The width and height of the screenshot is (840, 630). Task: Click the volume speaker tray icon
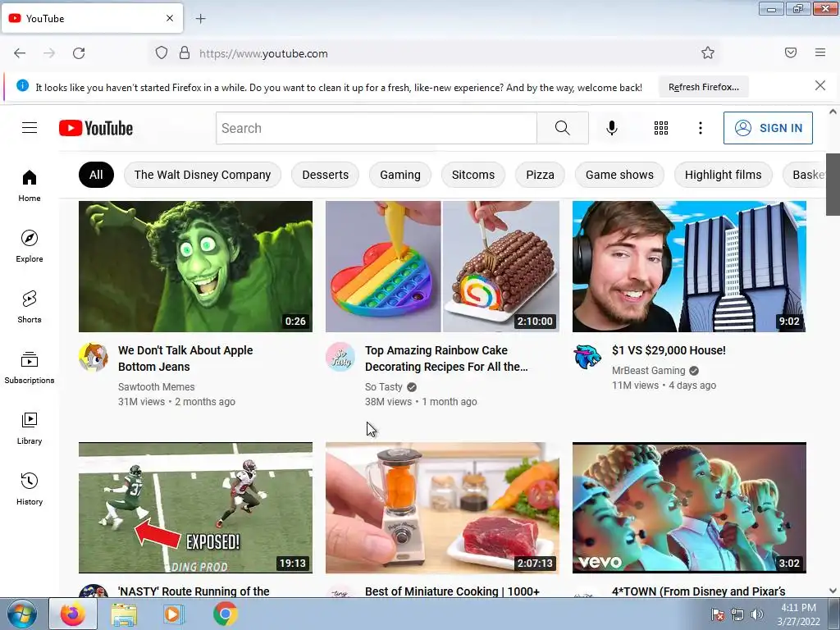757,614
